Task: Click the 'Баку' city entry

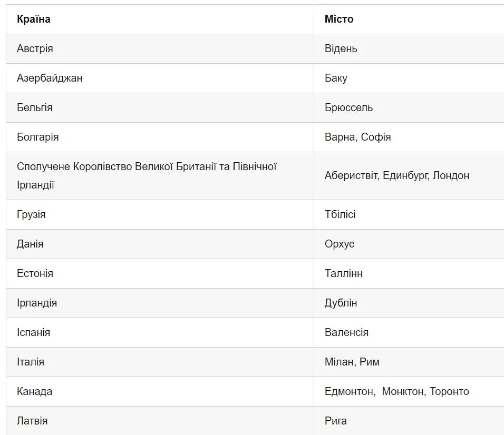Action: [x=336, y=78]
